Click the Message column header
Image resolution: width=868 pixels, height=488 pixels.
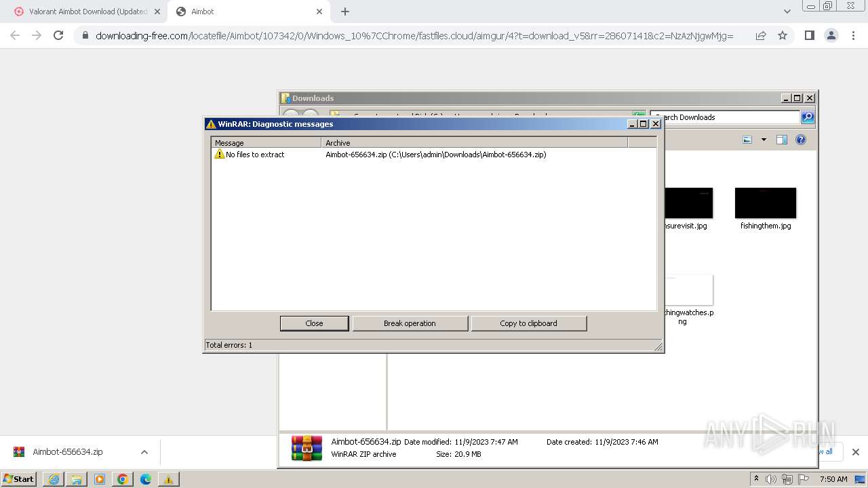pyautogui.click(x=267, y=143)
